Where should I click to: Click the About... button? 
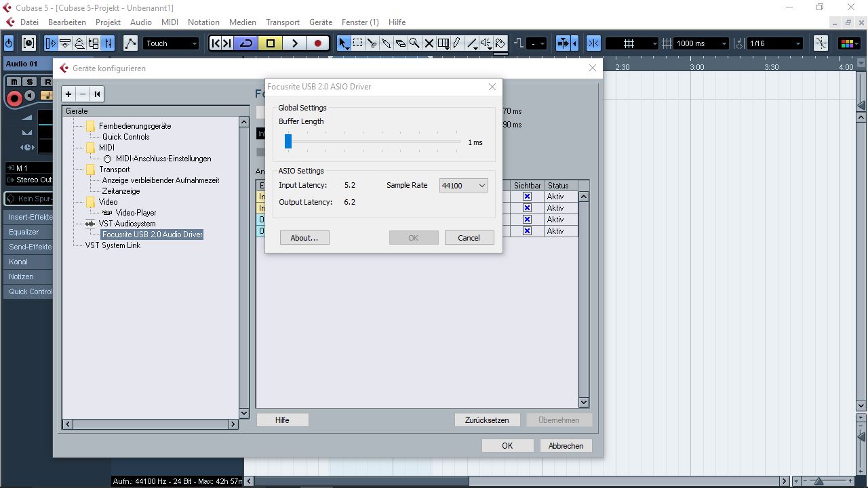tap(304, 238)
